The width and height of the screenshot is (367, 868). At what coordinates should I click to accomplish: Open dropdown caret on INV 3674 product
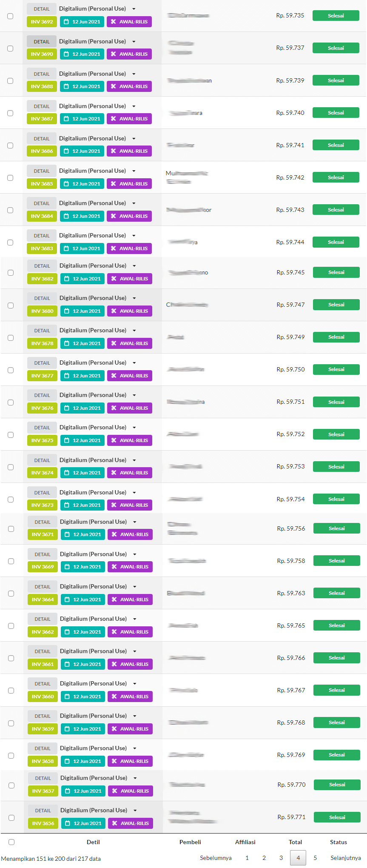click(x=134, y=460)
